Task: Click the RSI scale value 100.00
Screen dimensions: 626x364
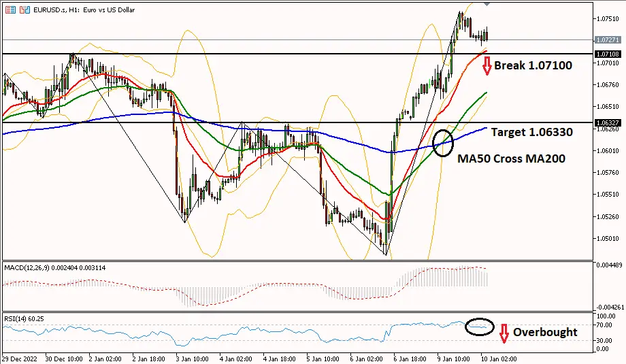Action: point(605,316)
